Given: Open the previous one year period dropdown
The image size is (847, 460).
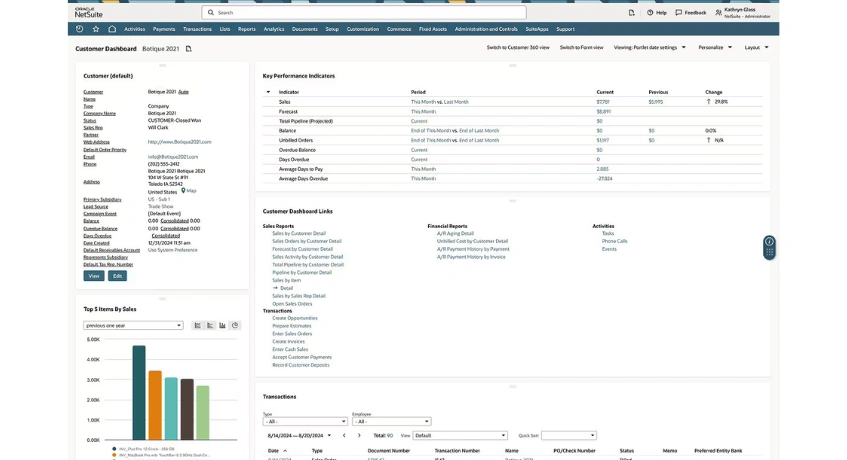Looking at the screenshot, I should [x=133, y=326].
